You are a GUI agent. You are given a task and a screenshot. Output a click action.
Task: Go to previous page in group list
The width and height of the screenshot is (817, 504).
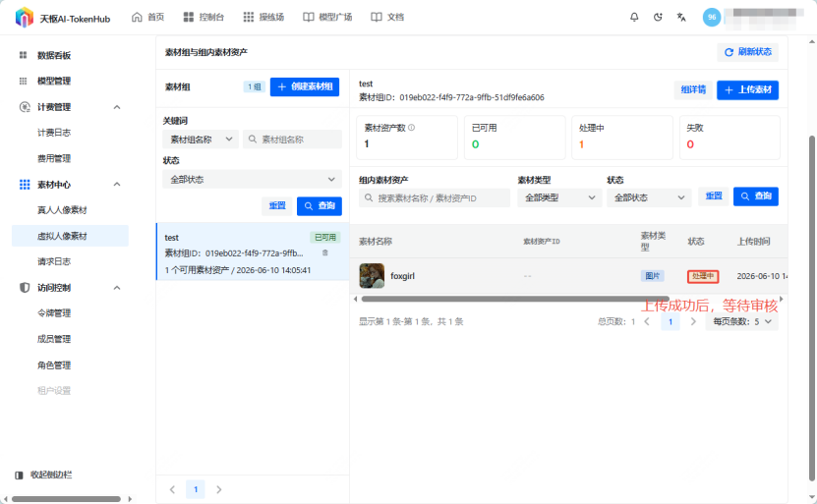(172, 489)
